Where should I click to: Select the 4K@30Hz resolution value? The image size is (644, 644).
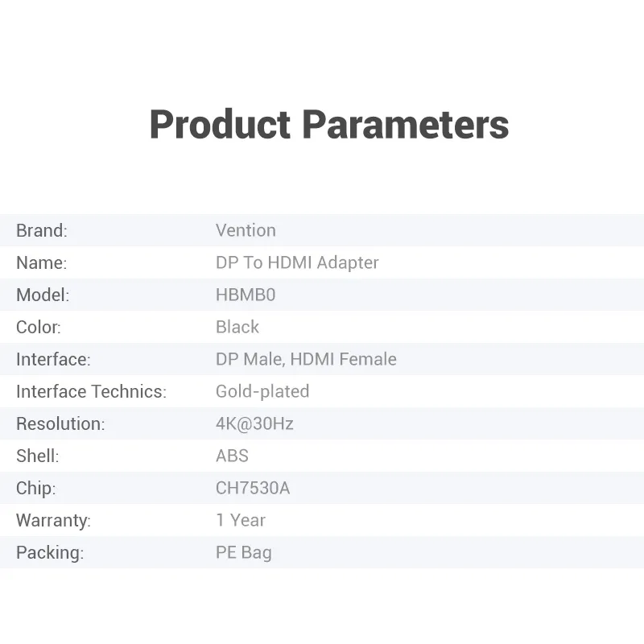(254, 423)
